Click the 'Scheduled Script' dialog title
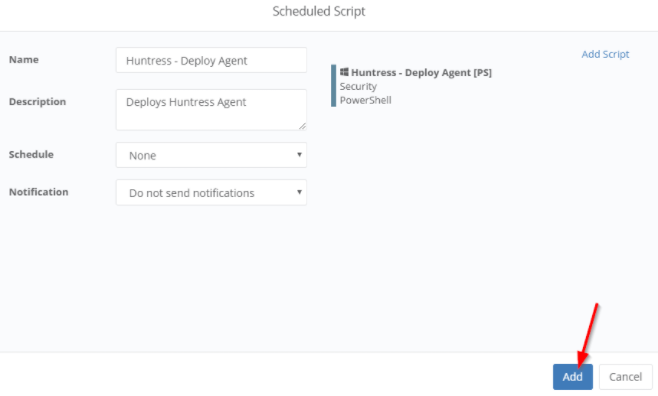This screenshot has height=396, width=658. (x=319, y=11)
